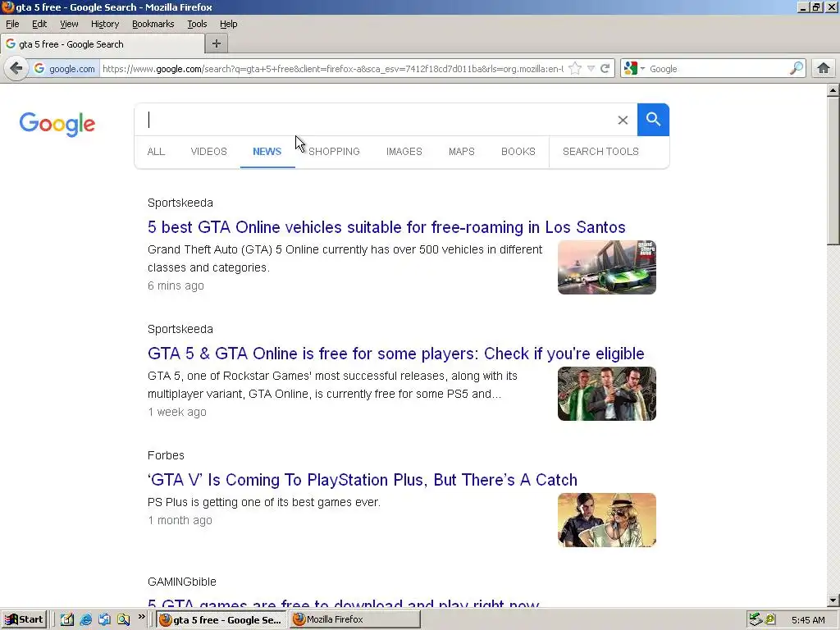The height and width of the screenshot is (630, 840).
Task: Click the Google logo
Action: point(57,125)
